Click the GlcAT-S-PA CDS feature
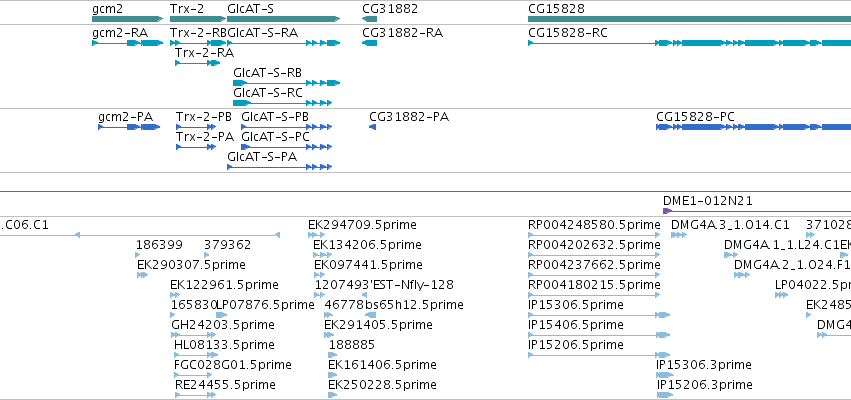 pos(280,167)
